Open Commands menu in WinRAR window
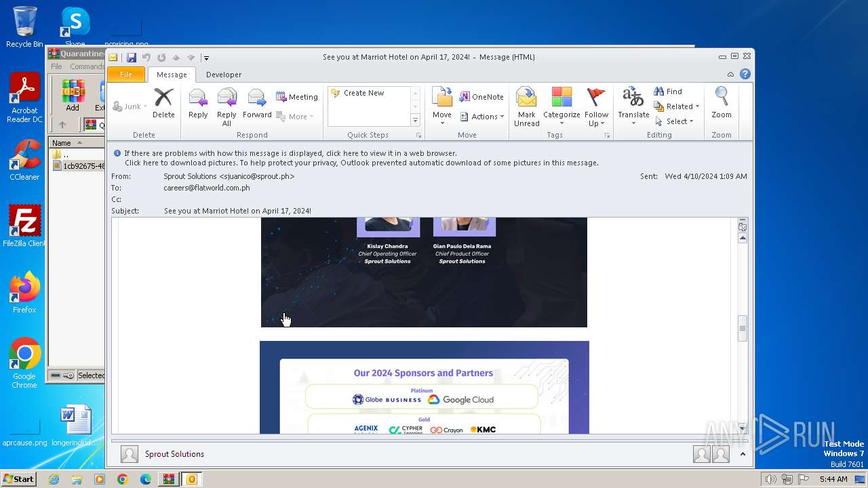Screen dimensions: 868x488 click(x=87, y=66)
